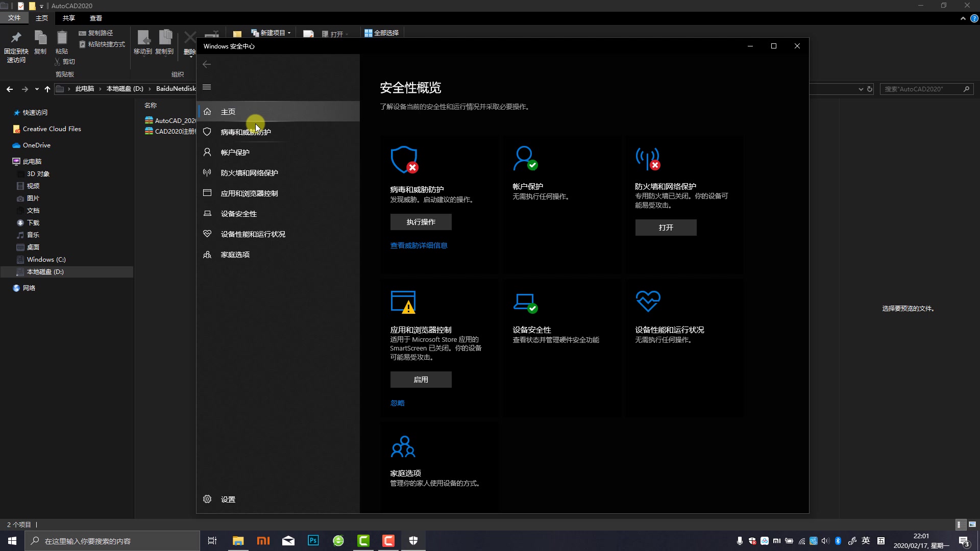Click the Explorer up one level arrow
This screenshot has width=980, height=551.
47,89
